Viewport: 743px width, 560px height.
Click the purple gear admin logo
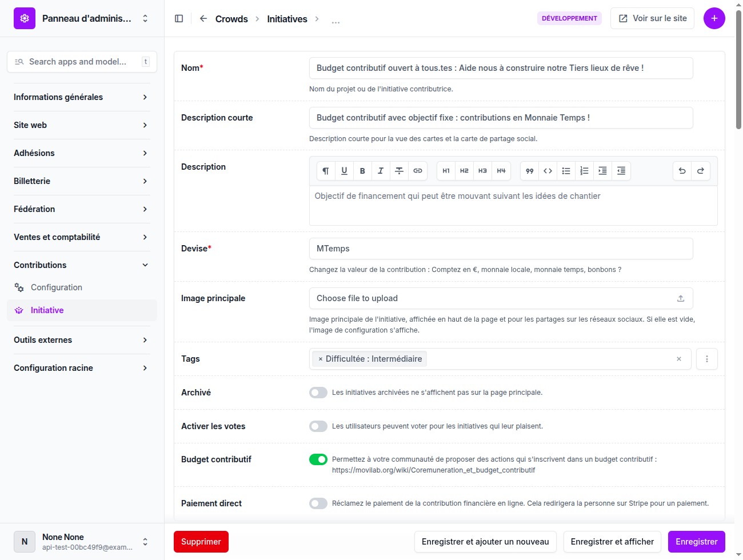(x=25, y=18)
